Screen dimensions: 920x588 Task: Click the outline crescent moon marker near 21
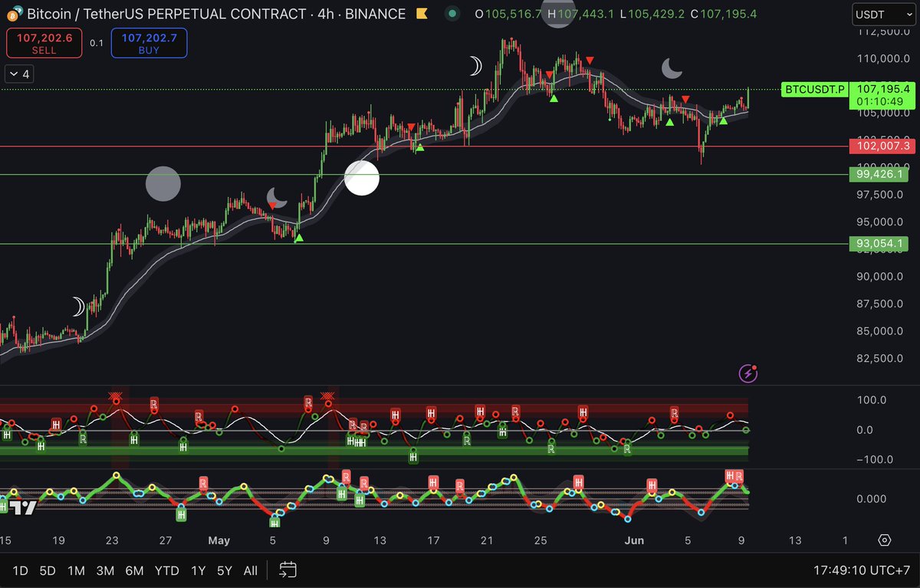click(477, 67)
